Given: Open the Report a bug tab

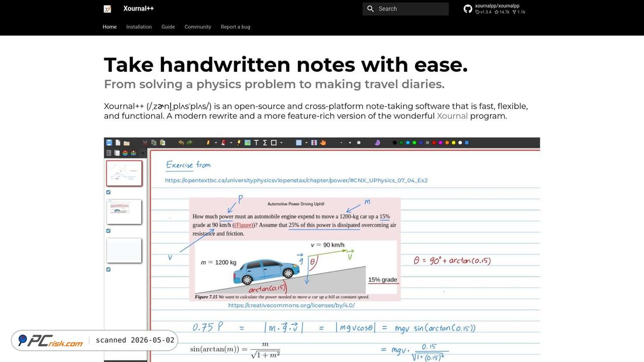Looking at the screenshot, I should (x=235, y=27).
